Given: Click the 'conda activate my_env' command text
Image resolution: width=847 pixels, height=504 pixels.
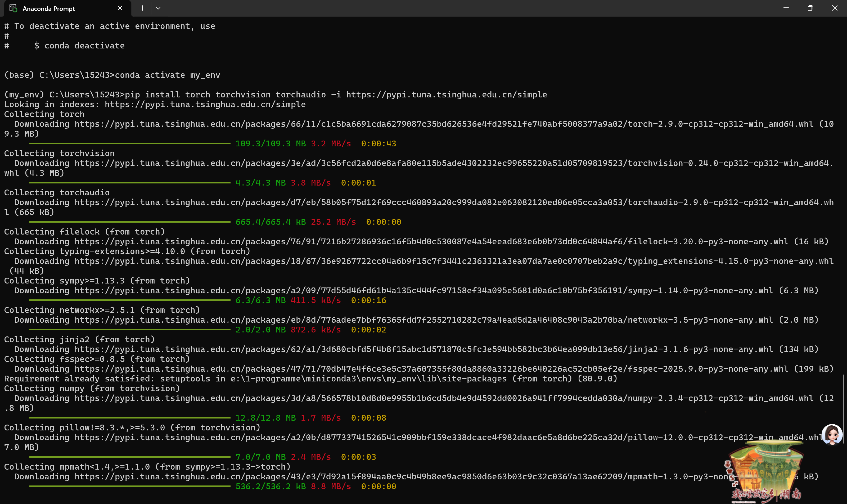Looking at the screenshot, I should tap(168, 75).
